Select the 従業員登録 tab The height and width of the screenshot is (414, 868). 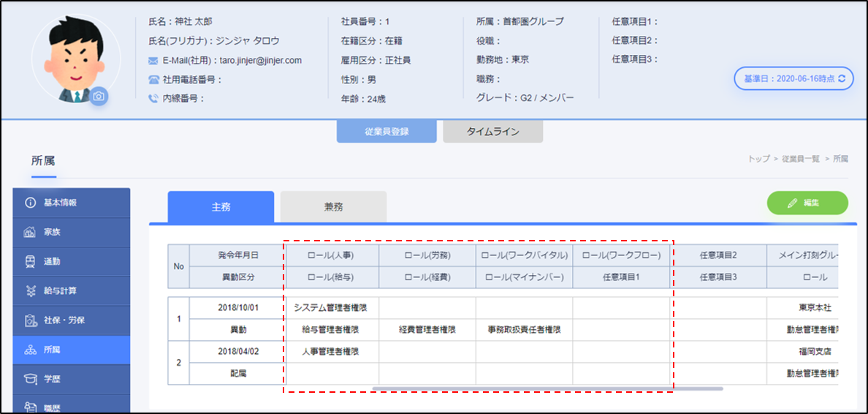[387, 132]
